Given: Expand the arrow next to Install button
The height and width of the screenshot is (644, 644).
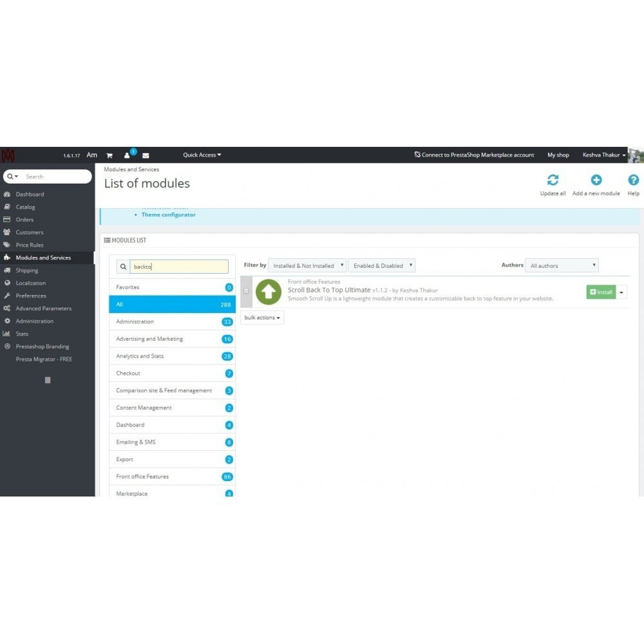Looking at the screenshot, I should click(x=621, y=292).
